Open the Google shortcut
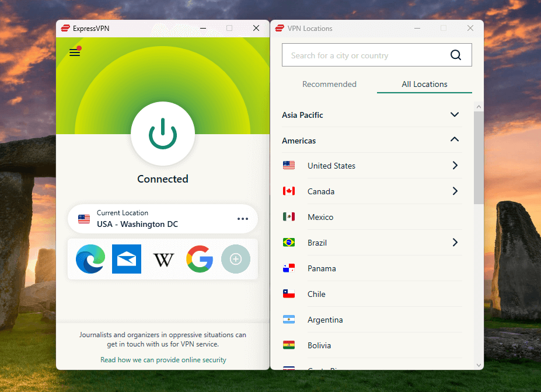 pos(200,259)
